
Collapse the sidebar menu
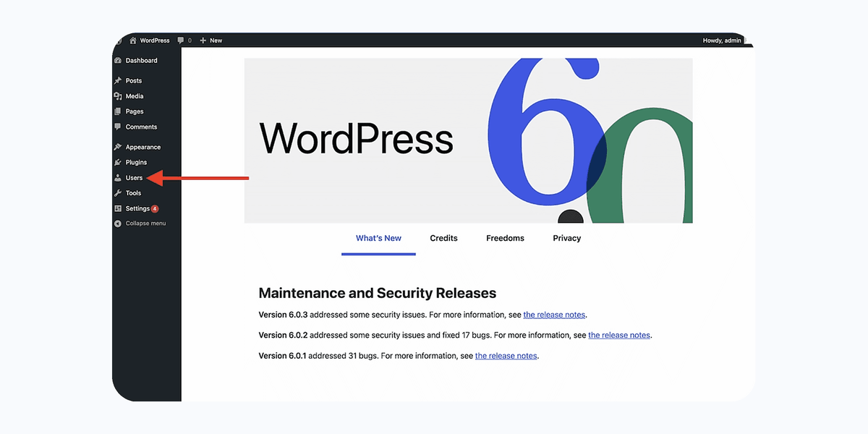click(140, 224)
